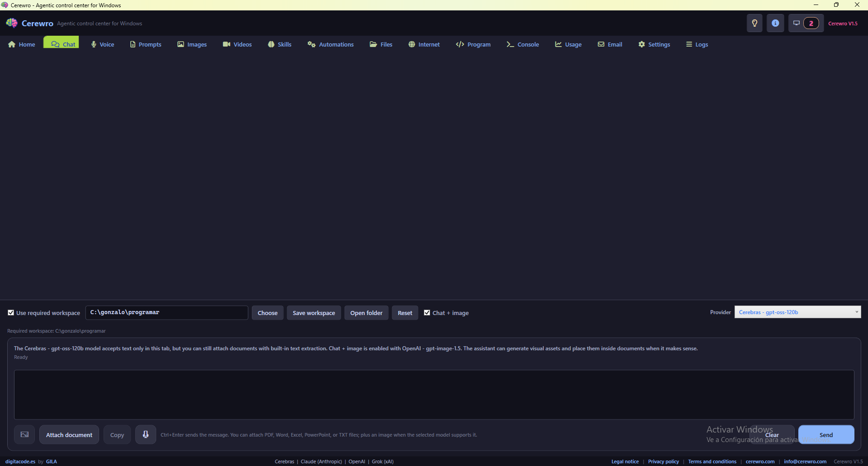
Task: Click the microphone icon near the message box
Action: pos(145,434)
